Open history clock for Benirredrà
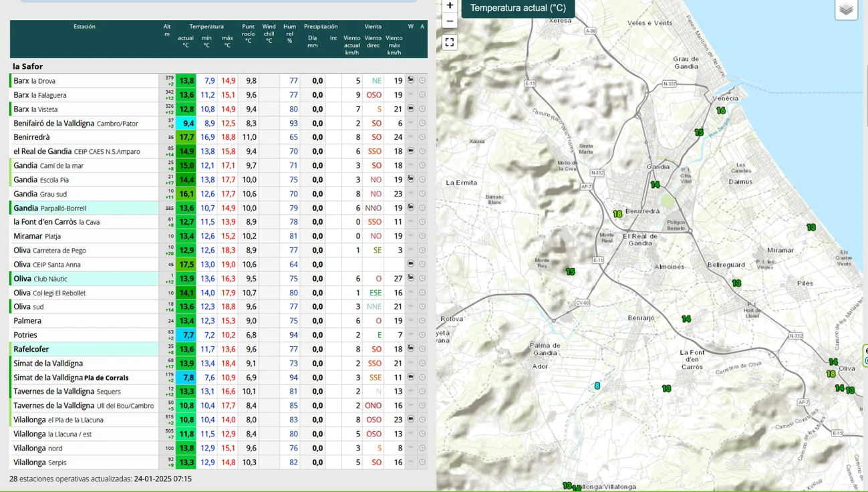This screenshot has height=492, width=868. 422,137
